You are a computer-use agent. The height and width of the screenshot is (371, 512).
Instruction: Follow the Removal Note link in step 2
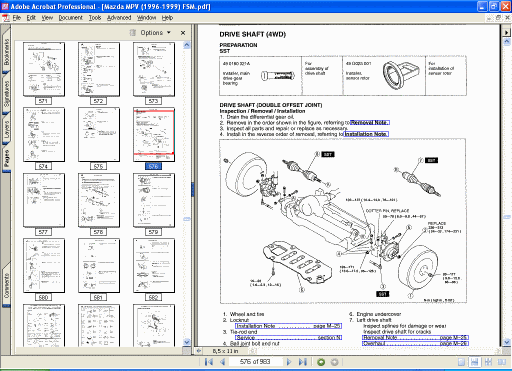coord(369,123)
